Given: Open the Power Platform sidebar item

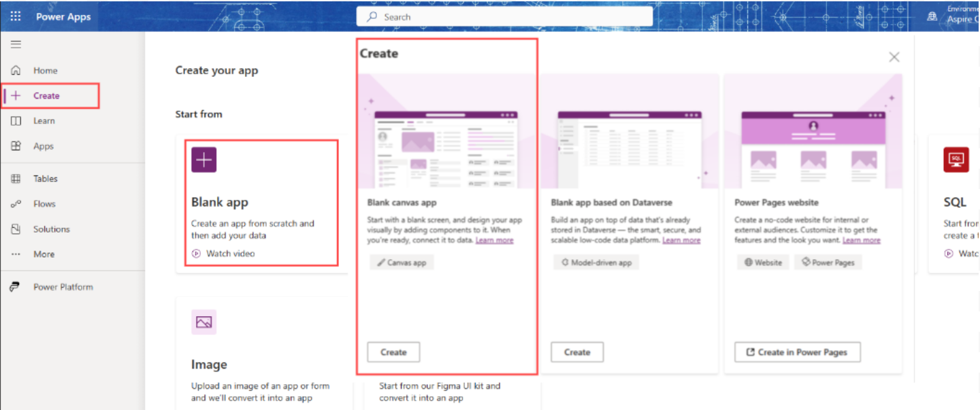Looking at the screenshot, I should pos(63,287).
